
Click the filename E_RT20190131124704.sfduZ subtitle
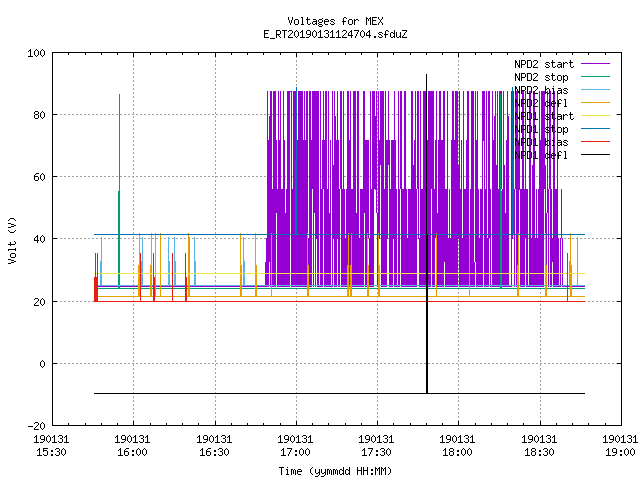pyautogui.click(x=335, y=34)
